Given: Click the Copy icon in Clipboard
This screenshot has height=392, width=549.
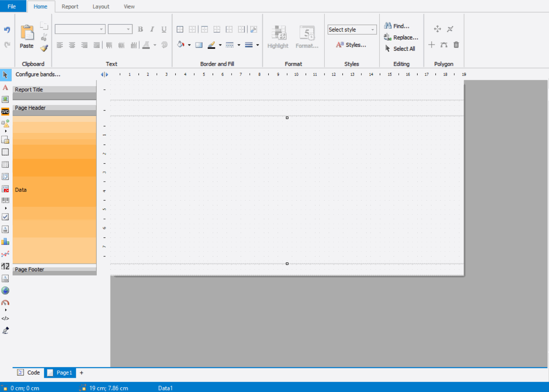Looking at the screenshot, I should point(44,26).
